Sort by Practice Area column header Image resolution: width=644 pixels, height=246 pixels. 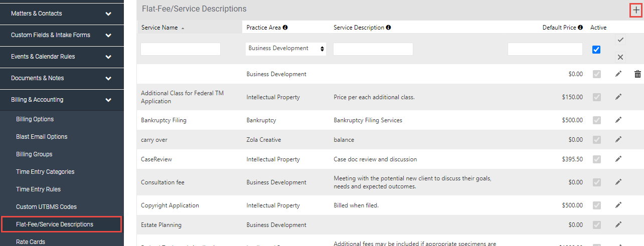(264, 28)
